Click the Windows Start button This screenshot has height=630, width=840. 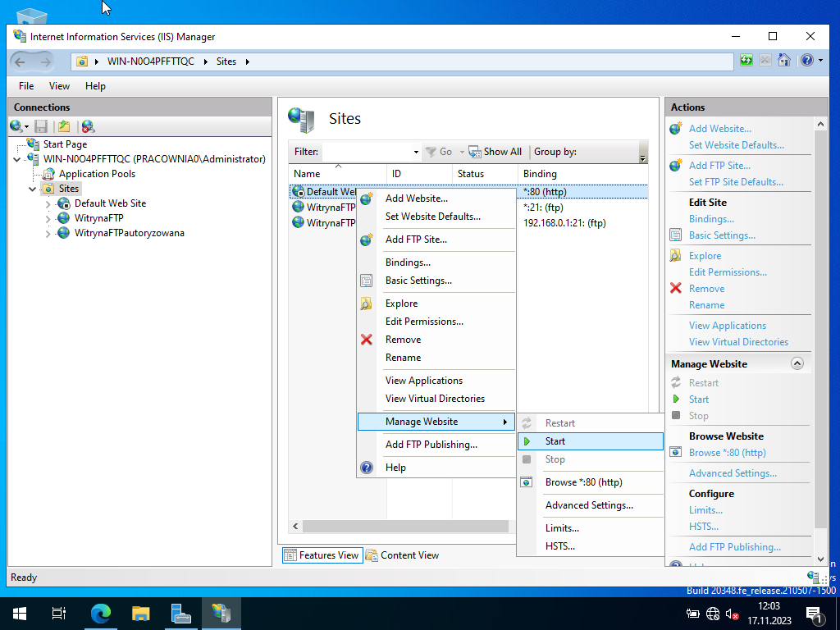[20, 614]
